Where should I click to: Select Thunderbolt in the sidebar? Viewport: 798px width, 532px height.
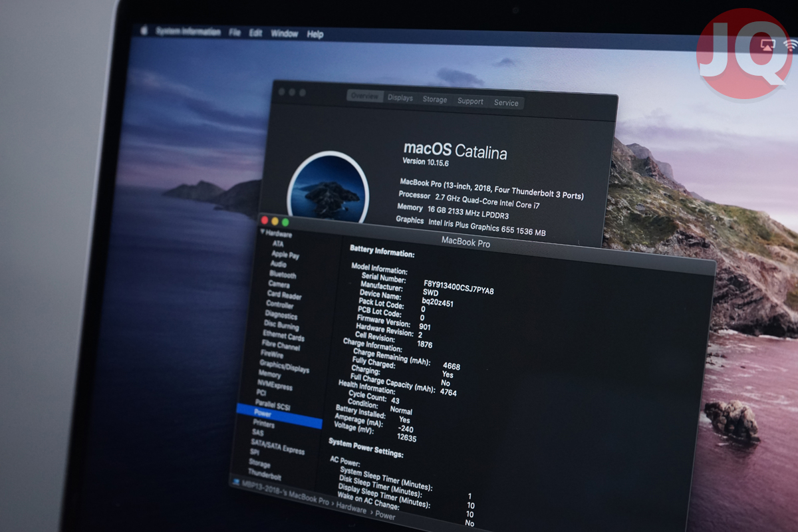(x=265, y=475)
